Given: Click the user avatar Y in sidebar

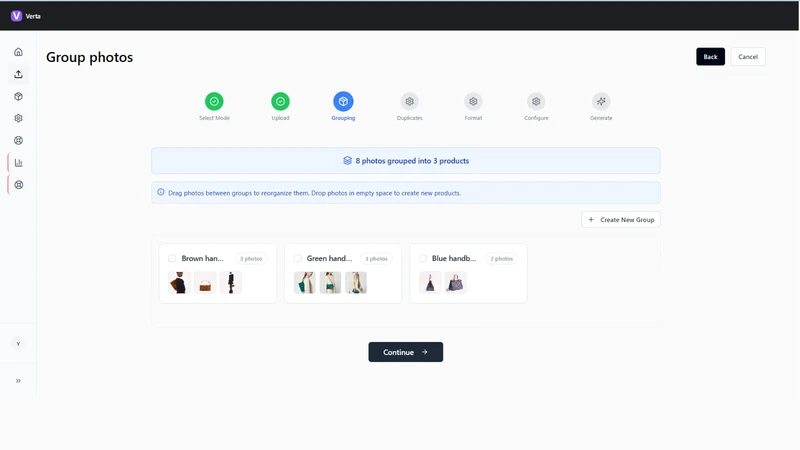Looking at the screenshot, I should pos(18,344).
